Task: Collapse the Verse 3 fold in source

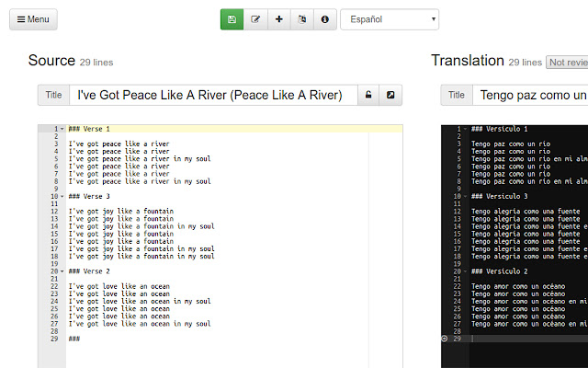Action: 62,197
